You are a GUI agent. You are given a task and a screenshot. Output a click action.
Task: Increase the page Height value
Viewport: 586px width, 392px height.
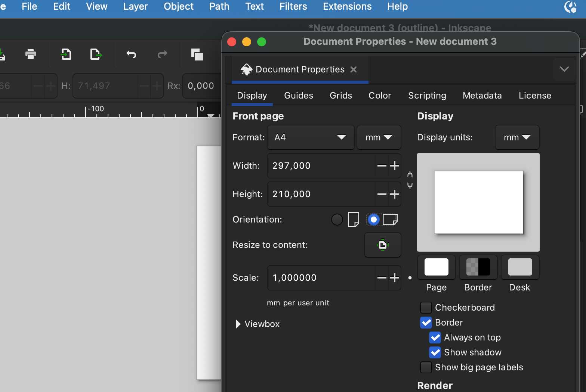(x=395, y=194)
